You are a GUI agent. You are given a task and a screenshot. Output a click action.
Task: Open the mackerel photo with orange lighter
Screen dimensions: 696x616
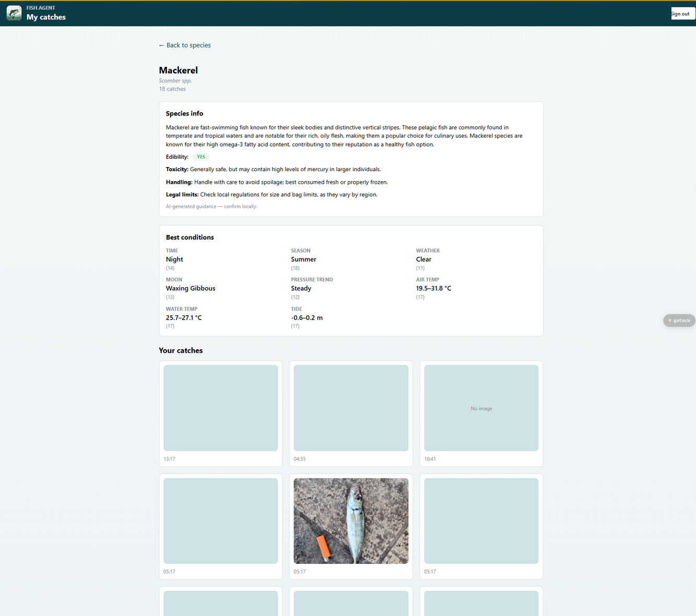351,521
